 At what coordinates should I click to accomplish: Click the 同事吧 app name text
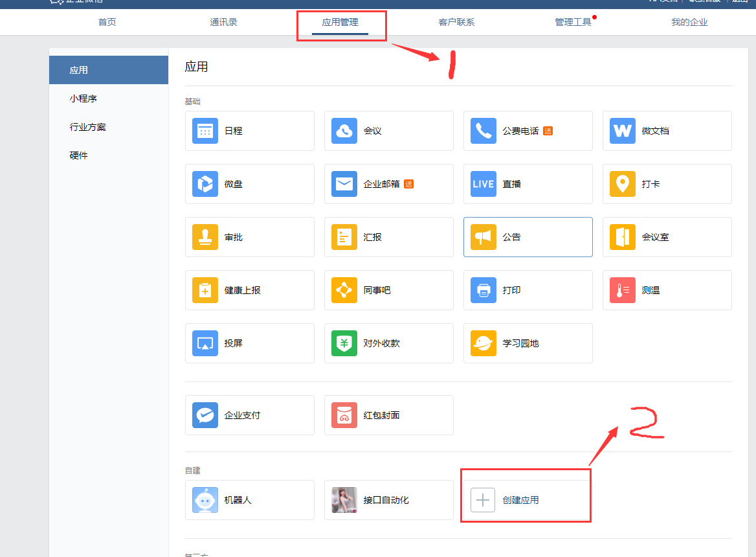(x=377, y=290)
